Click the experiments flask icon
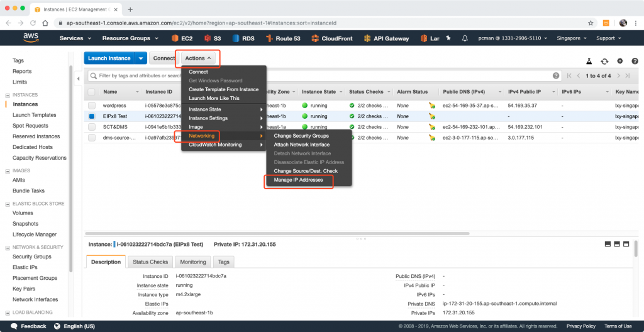 (x=589, y=61)
